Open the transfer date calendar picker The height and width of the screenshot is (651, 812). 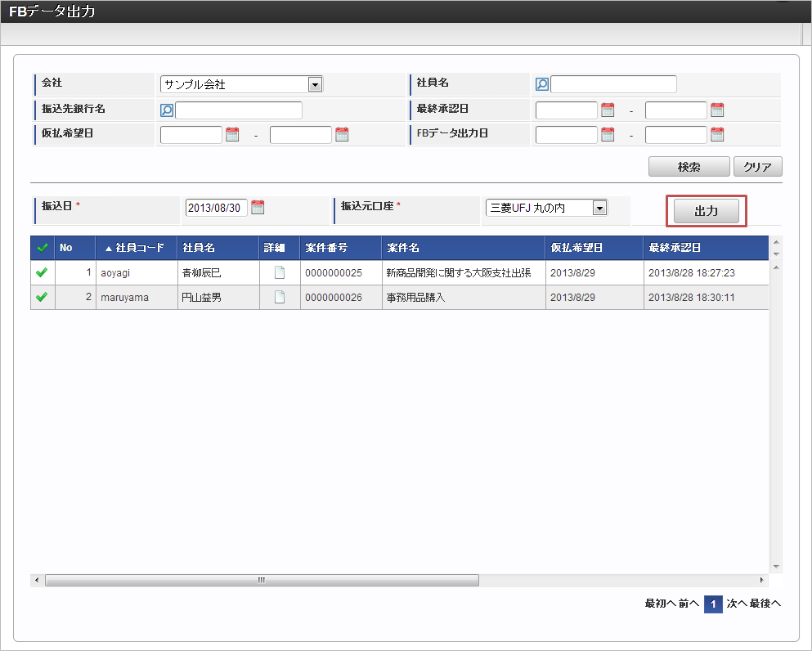[x=258, y=208]
